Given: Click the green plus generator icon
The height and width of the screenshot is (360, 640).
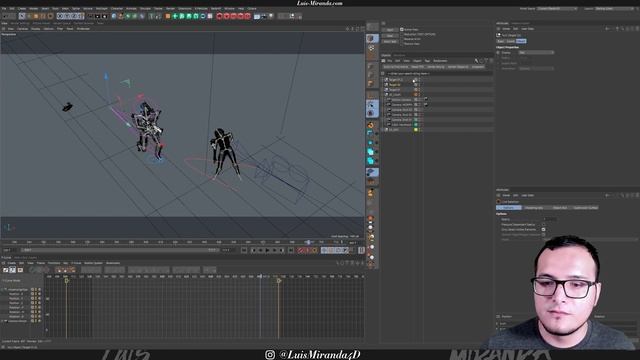Looking at the screenshot, I should click(175, 16).
